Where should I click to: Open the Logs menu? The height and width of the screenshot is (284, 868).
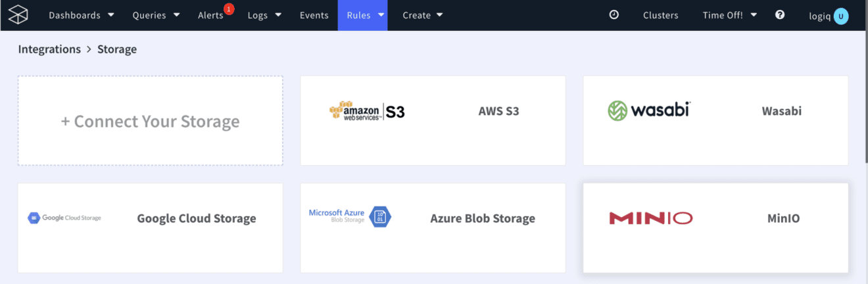click(x=264, y=15)
